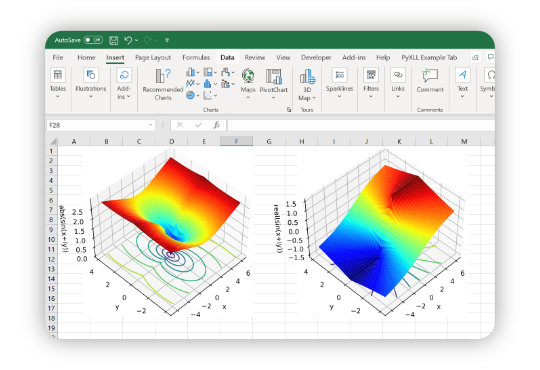Screen dimensions: 540x370
Task: Click into the formula bar input
Action: (x=361, y=125)
